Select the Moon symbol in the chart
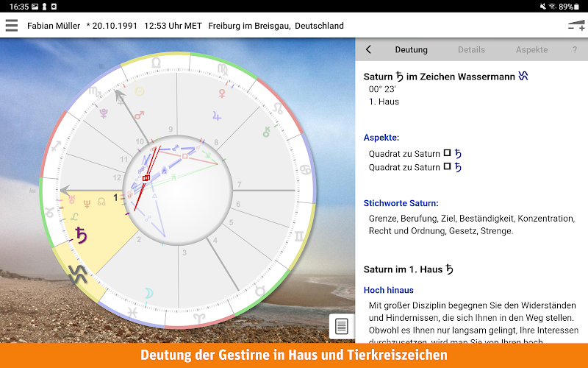The height and width of the screenshot is (368, 588). pos(148,293)
